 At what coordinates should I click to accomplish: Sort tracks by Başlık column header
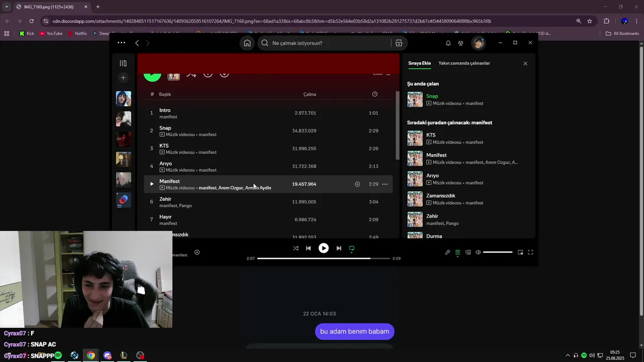pos(165,95)
